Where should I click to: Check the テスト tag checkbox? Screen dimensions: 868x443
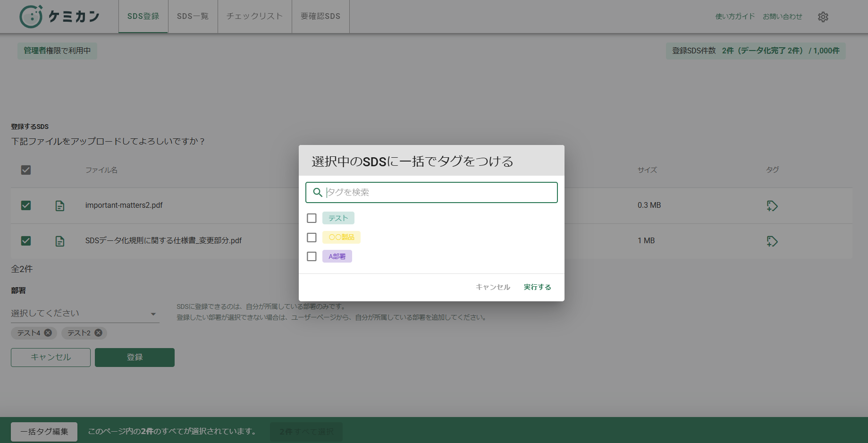coord(312,218)
